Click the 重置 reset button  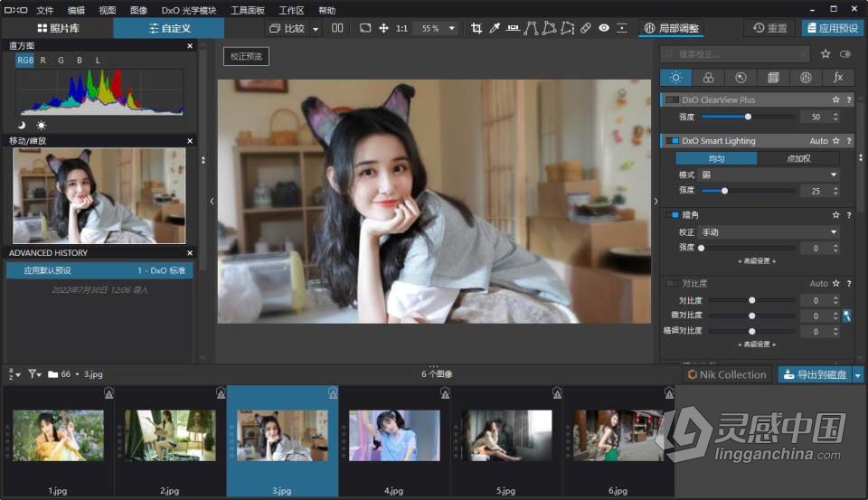(770, 28)
